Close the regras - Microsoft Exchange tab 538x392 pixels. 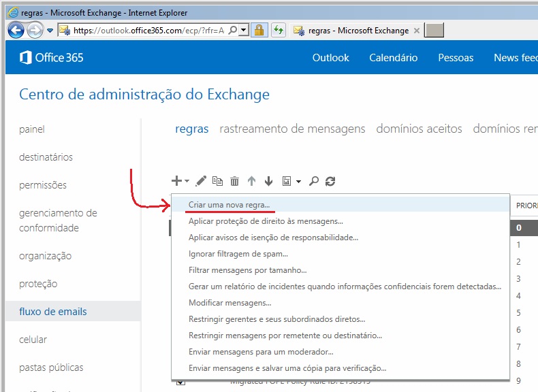click(417, 31)
